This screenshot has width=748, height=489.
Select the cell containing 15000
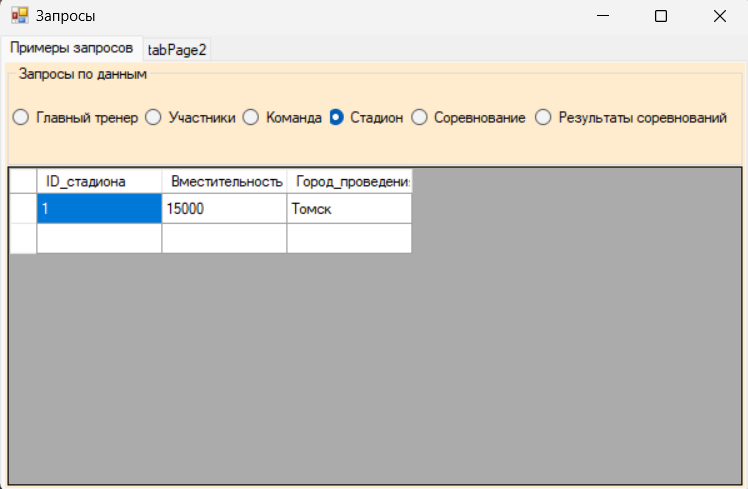(x=224, y=208)
